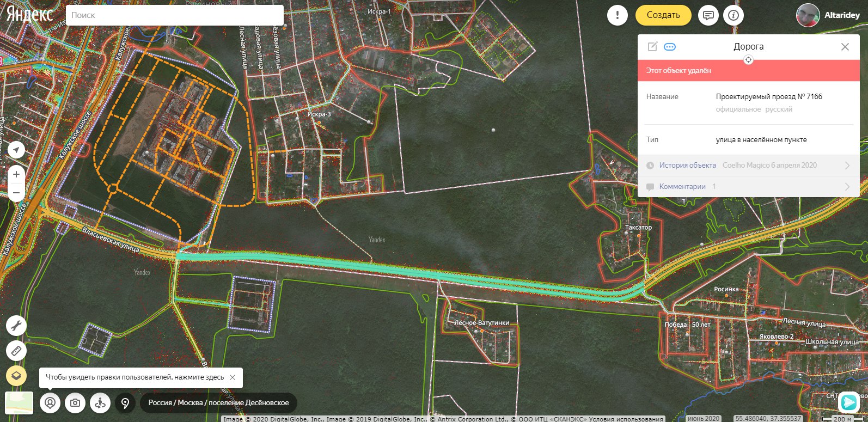Click the Лесное-Ватутинки map label

click(482, 323)
